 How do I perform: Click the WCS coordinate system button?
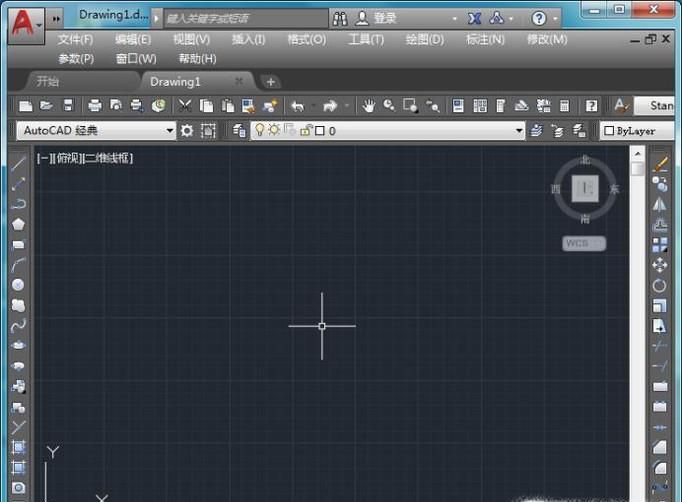[x=583, y=243]
